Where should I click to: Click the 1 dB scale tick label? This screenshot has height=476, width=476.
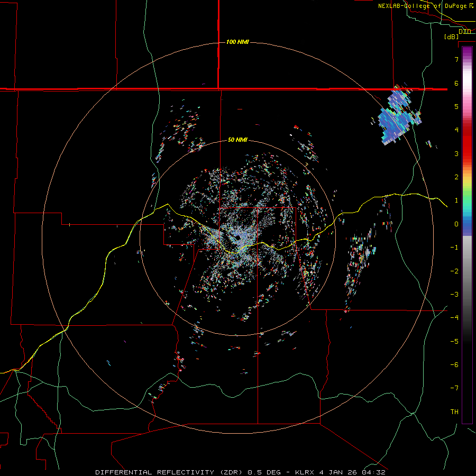pyautogui.click(x=456, y=200)
